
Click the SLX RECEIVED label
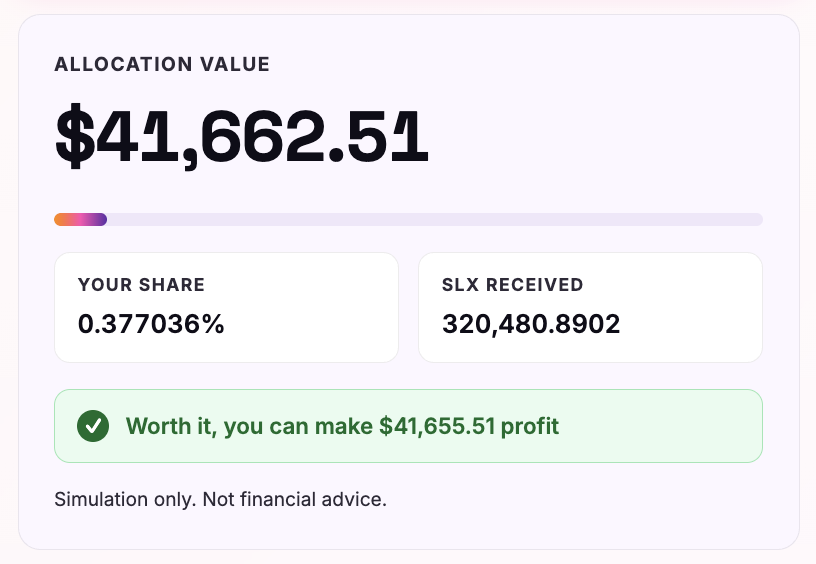pos(512,285)
